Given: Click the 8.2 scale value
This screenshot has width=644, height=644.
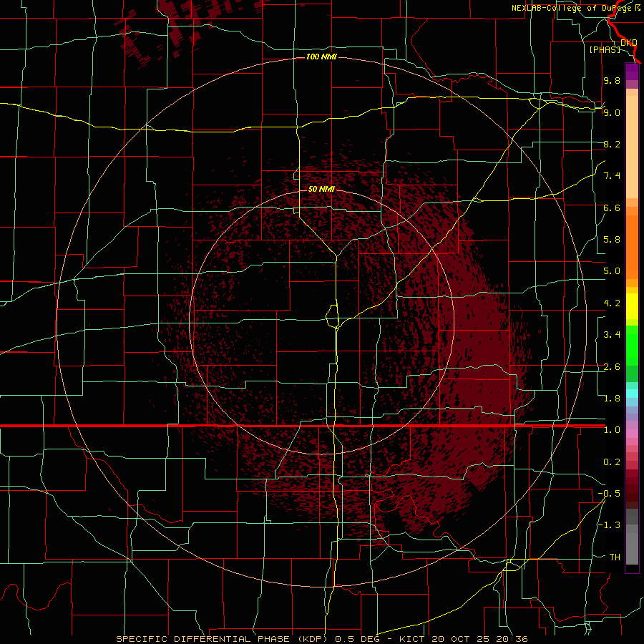Looking at the screenshot, I should pos(612,144).
